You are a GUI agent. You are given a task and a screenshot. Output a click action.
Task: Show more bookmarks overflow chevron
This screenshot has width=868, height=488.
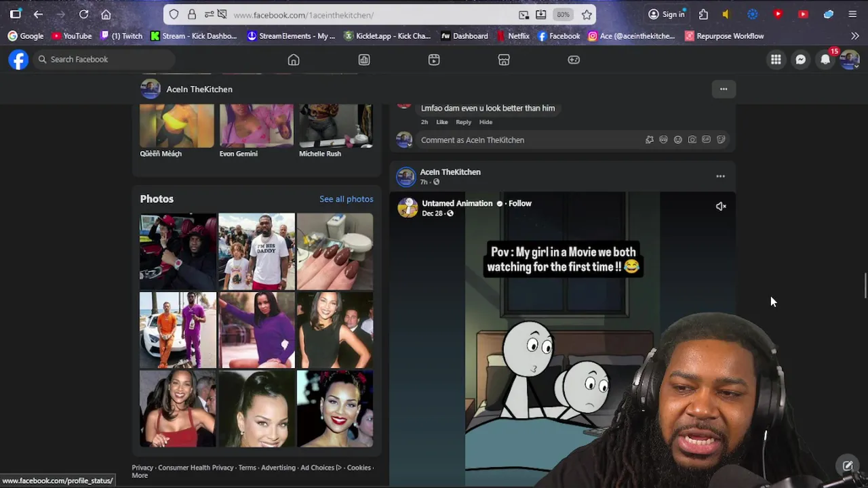[x=854, y=36]
